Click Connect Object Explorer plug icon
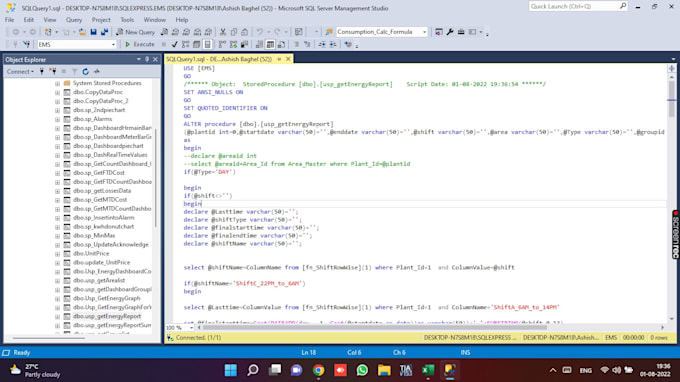The width and height of the screenshot is (680, 382). tap(42, 72)
